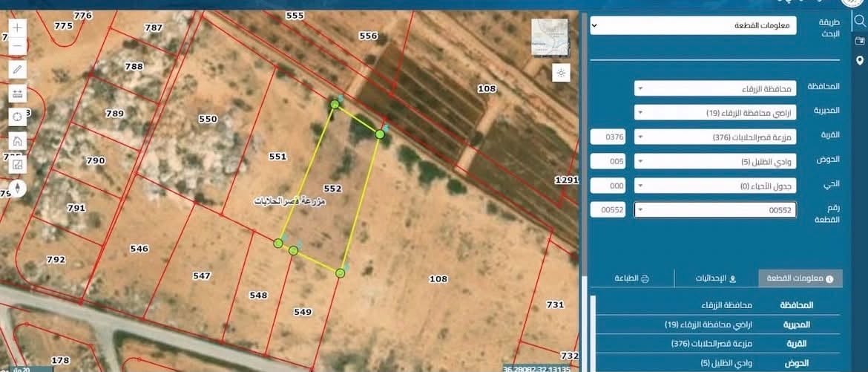
Task: Click the parcel label 792 on the map
Action: pos(56,259)
